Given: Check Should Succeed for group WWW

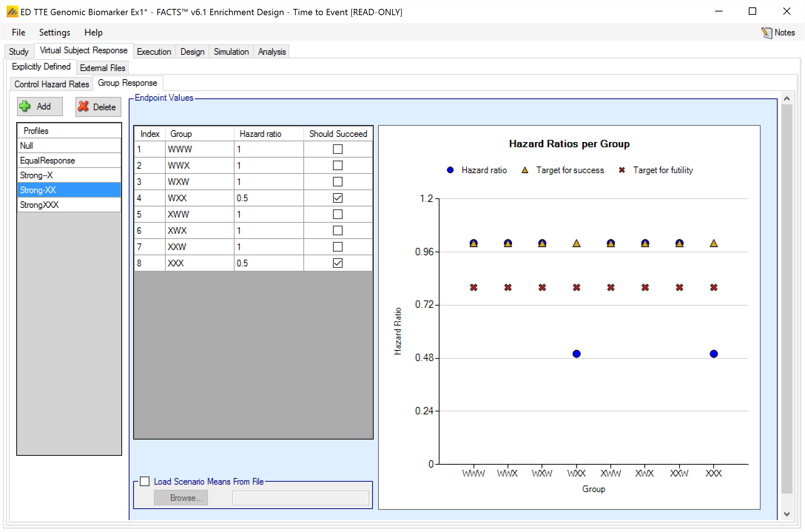Looking at the screenshot, I should (337, 149).
